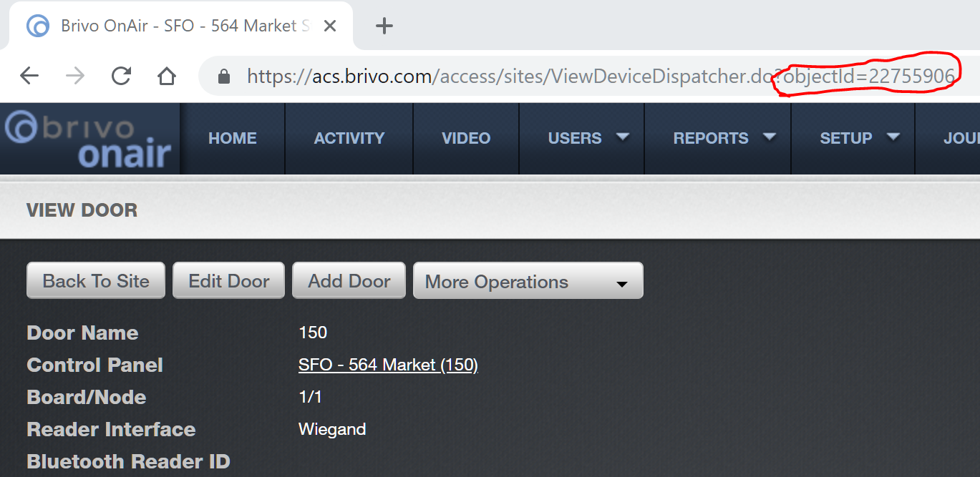Reload the page with refresh icon
Image resolution: width=980 pixels, height=477 pixels.
pos(121,76)
